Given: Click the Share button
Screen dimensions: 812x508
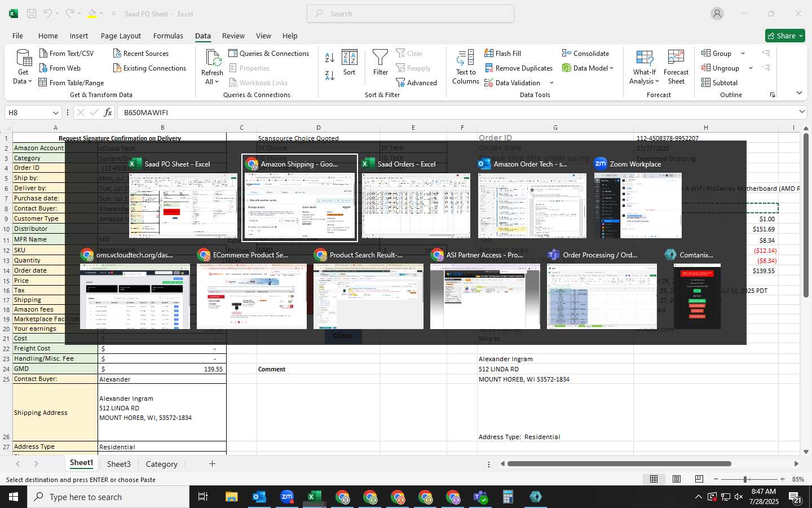Looking at the screenshot, I should click(785, 36).
